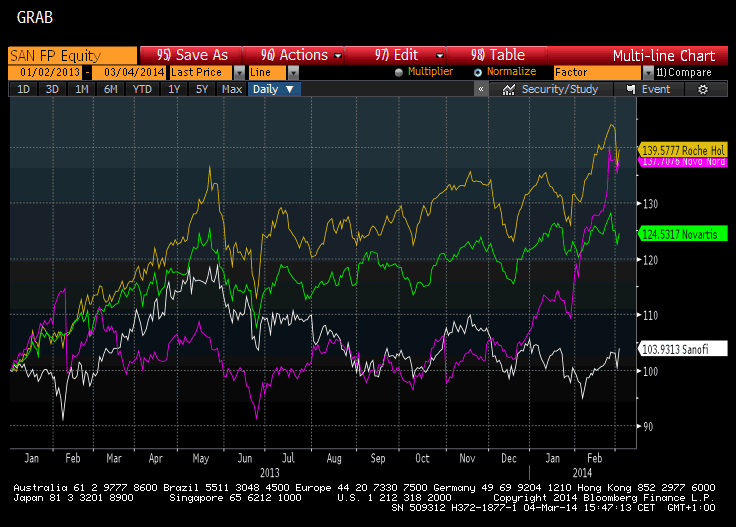
Task: Click the Save As button
Action: [191, 55]
